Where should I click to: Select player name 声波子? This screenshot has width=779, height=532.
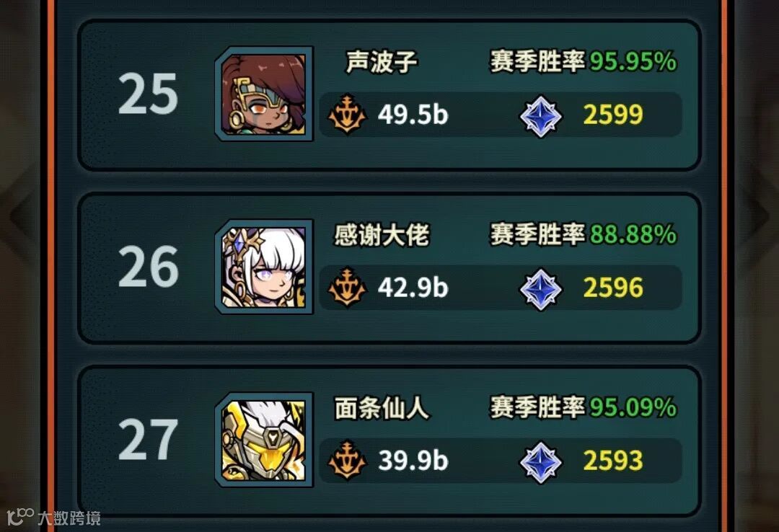click(382, 62)
